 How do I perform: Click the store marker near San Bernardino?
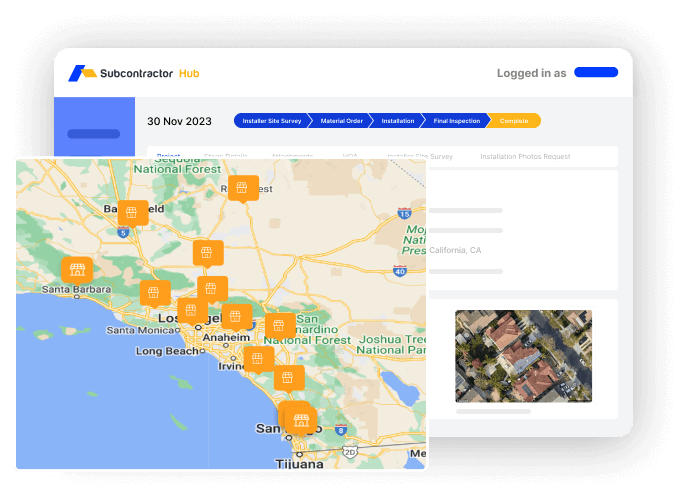tap(280, 325)
